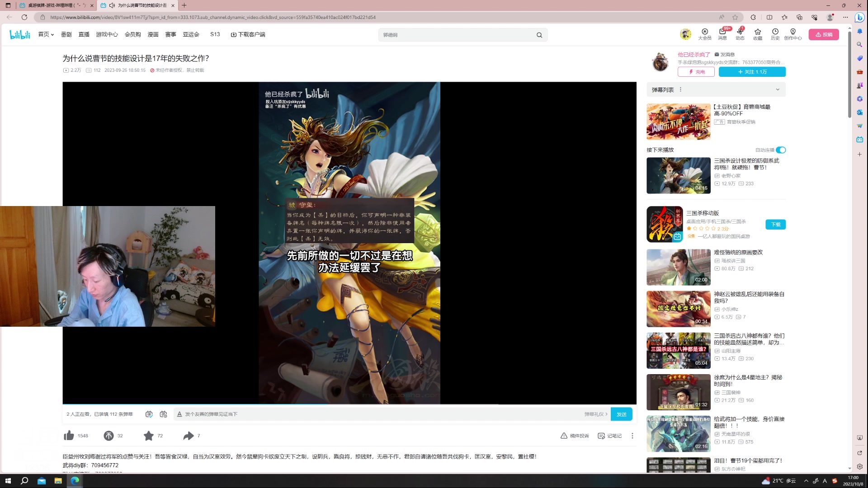Open the Edge sidebar search icon
Viewport: 868px width, 488px height.
pos(859,45)
